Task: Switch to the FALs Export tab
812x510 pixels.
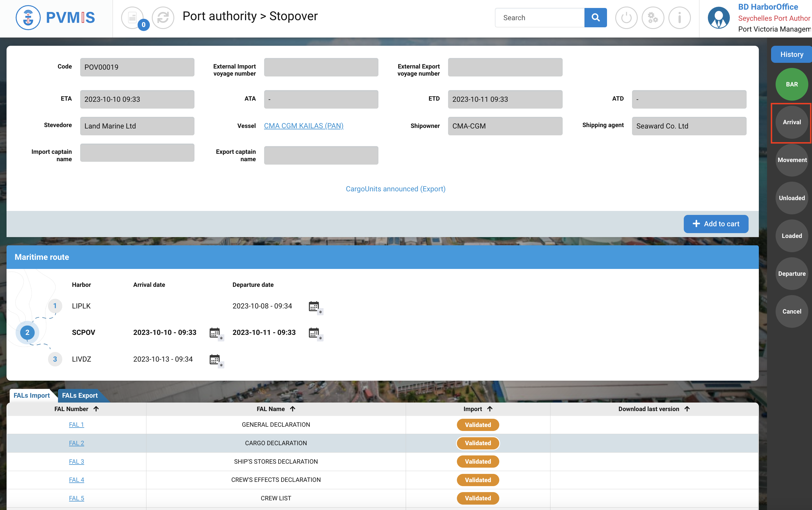Action: pos(80,395)
